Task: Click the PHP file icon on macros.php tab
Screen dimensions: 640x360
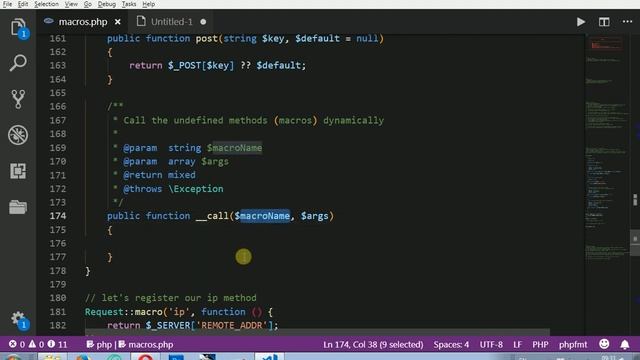Action: click(49, 21)
